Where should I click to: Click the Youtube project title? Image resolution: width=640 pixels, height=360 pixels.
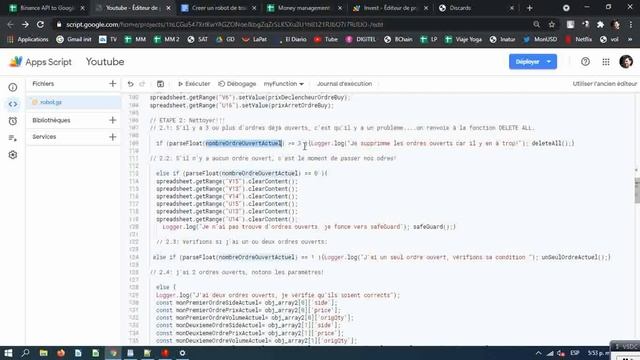click(x=105, y=62)
